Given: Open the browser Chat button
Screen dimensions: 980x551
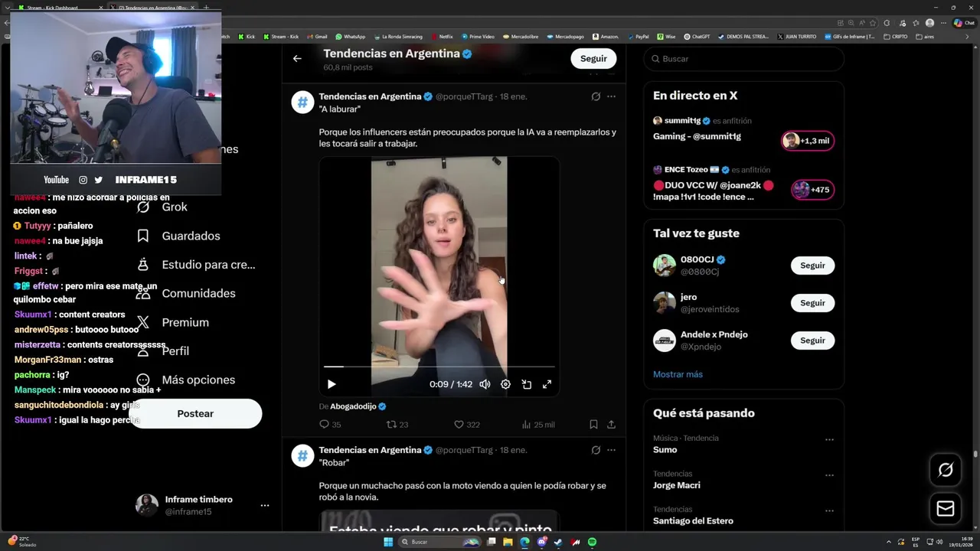Looking at the screenshot, I should click(963, 23).
